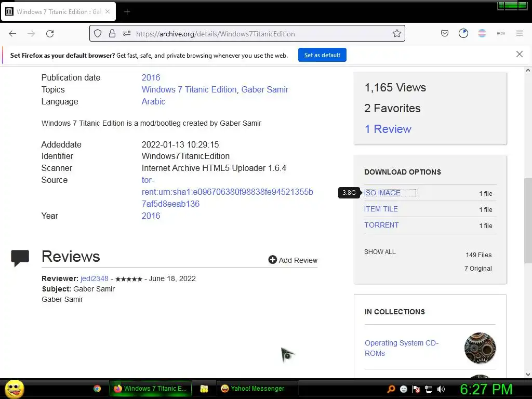Open Operating System CD-ROMs collection
The height and width of the screenshot is (399, 532).
click(x=402, y=348)
